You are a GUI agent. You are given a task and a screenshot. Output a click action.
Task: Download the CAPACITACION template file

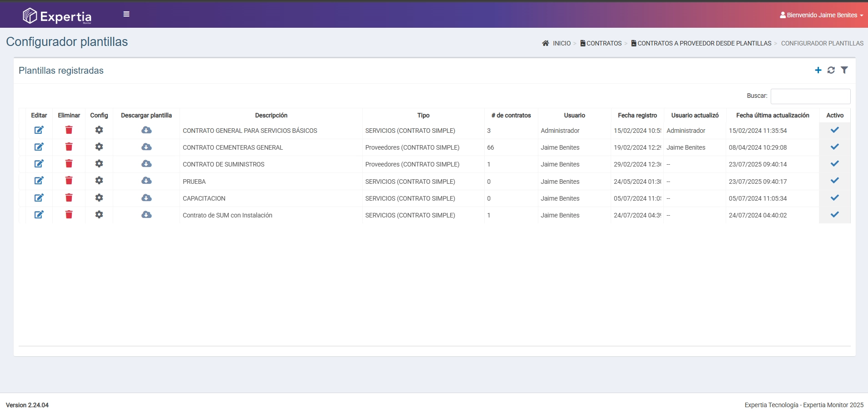pyautogui.click(x=146, y=198)
